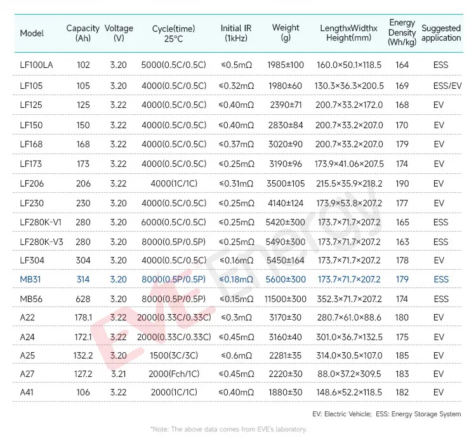Image resolution: width=476 pixels, height=448 pixels.
Task: Click the Suggested application column header
Action: coord(440,33)
